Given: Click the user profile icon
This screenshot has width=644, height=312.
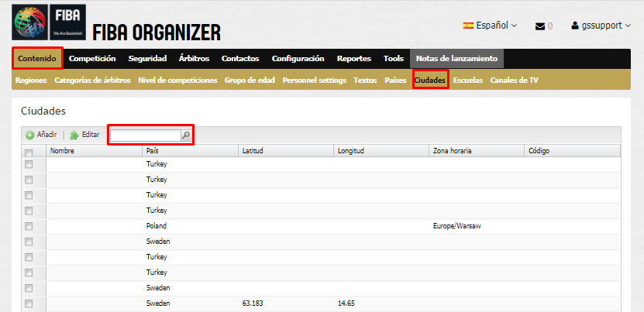Looking at the screenshot, I should coord(575,26).
